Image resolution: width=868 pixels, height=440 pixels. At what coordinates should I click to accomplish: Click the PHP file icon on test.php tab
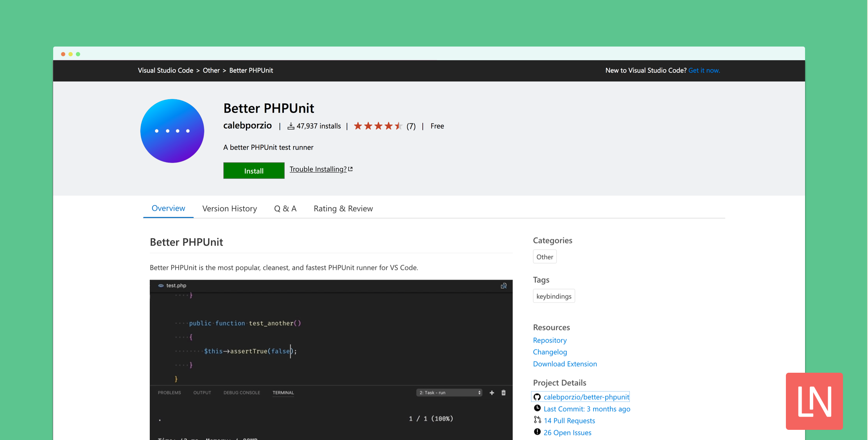point(161,286)
